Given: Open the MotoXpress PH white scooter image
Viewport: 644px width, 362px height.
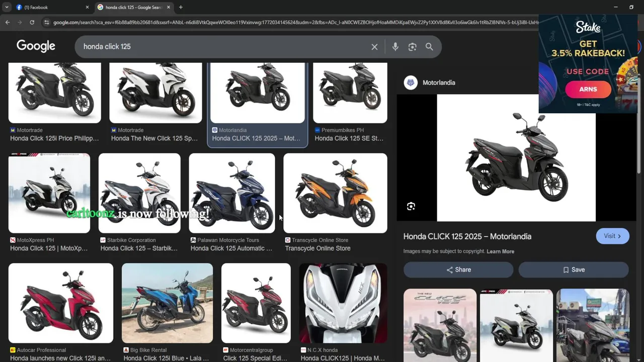Looking at the screenshot, I should [49, 193].
